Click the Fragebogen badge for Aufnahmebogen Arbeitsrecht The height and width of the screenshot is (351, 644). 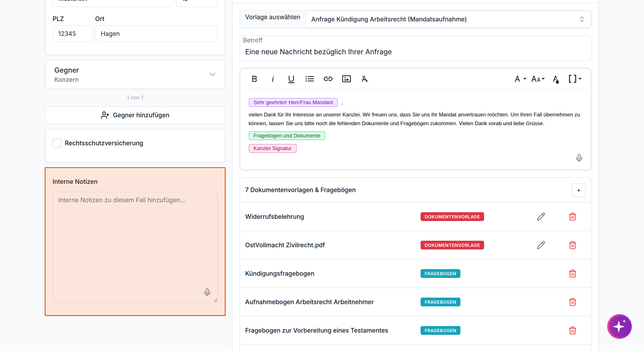pyautogui.click(x=440, y=302)
